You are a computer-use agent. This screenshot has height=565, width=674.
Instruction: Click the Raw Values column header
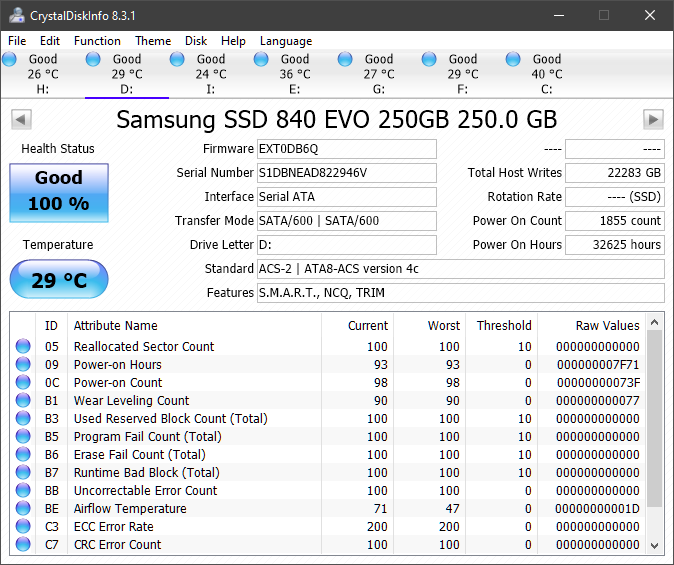(x=591, y=325)
